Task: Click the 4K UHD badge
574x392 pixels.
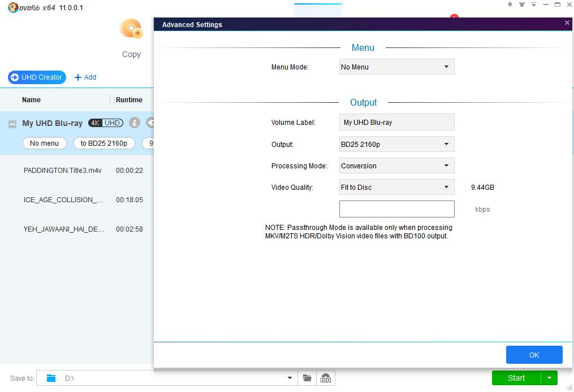Action: pos(105,123)
